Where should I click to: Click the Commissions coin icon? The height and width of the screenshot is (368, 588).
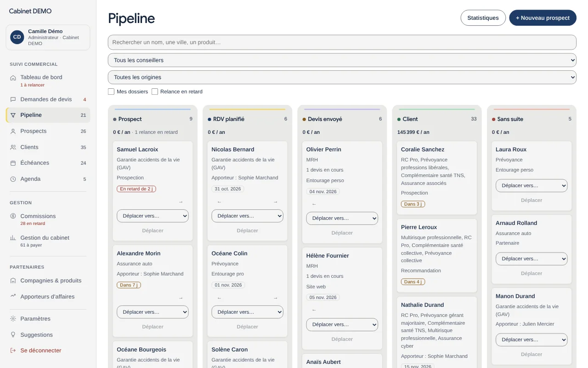tap(13, 216)
